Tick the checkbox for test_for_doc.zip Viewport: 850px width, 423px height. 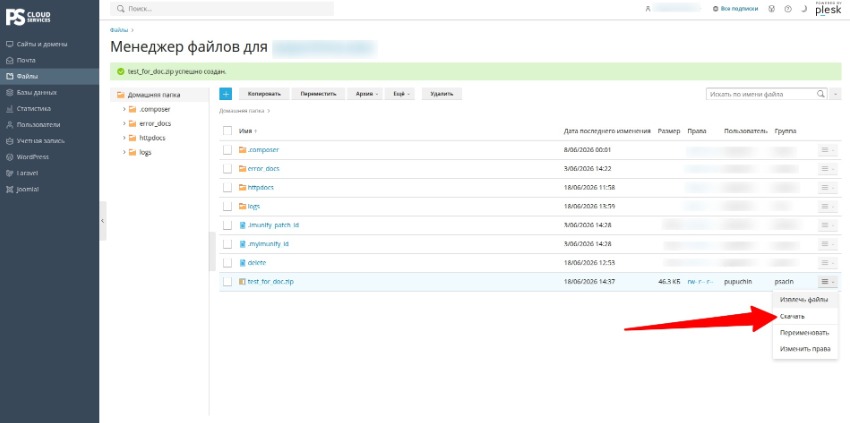pyautogui.click(x=228, y=282)
